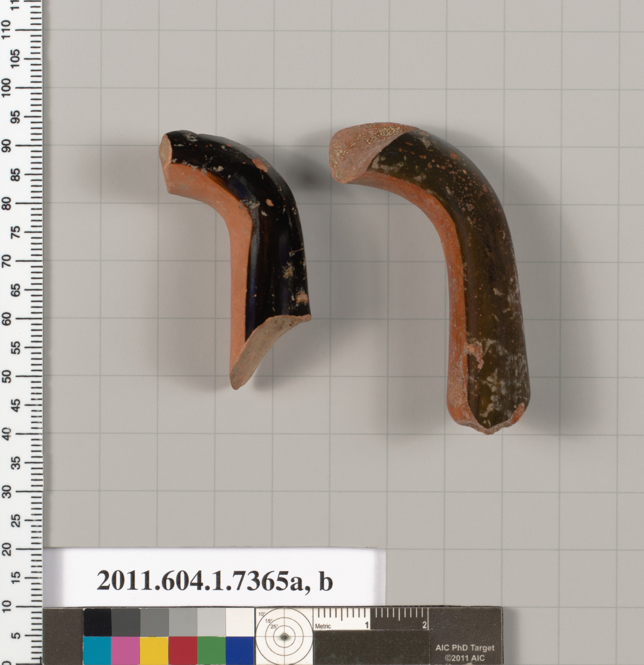This screenshot has width=644, height=665.
Task: Select the white patch in grayscale row
Action: click(240, 622)
